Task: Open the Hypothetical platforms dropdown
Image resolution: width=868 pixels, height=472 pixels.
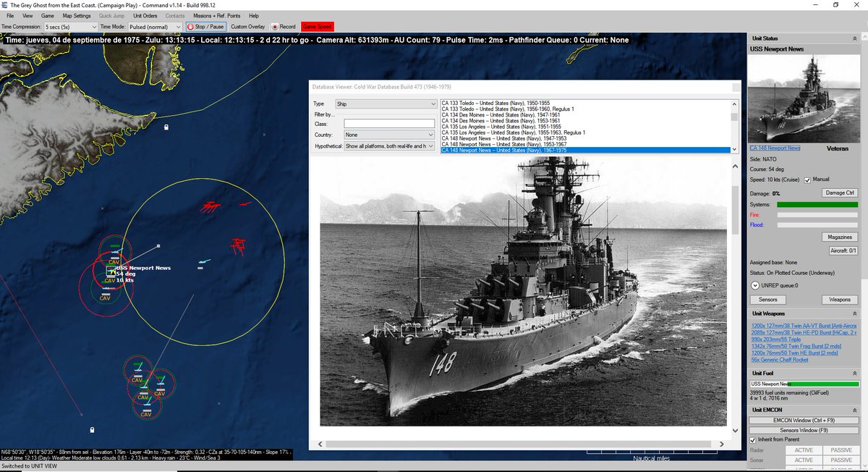Action: coord(391,146)
